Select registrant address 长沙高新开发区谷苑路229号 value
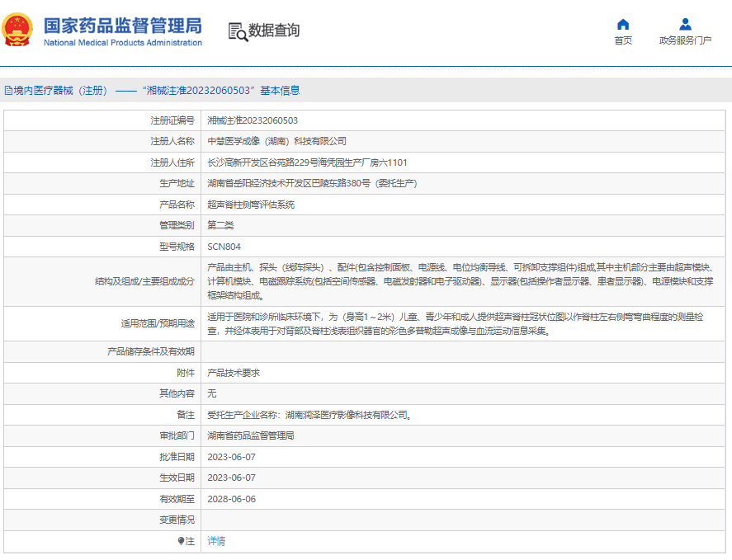Viewport: 732px width, 560px height. [x=307, y=162]
